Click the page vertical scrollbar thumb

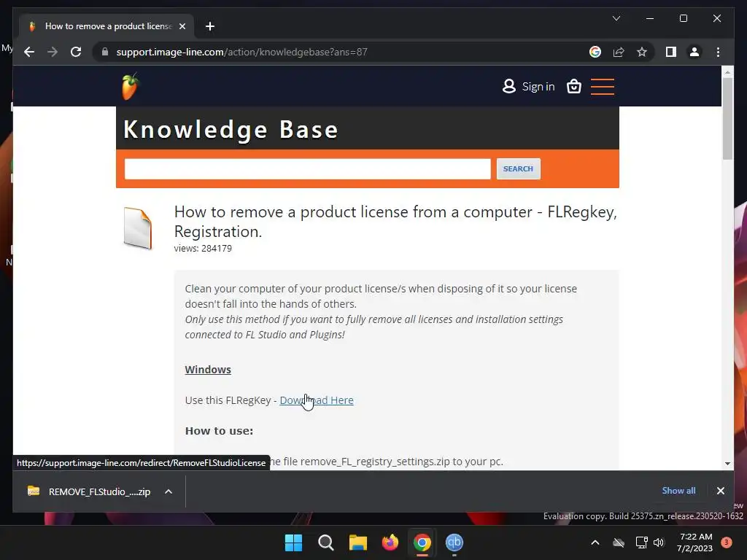click(x=727, y=118)
